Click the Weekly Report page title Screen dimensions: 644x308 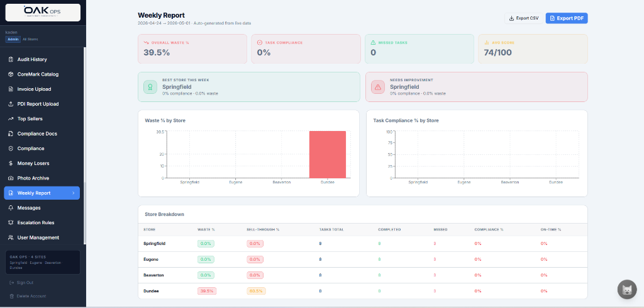click(161, 15)
